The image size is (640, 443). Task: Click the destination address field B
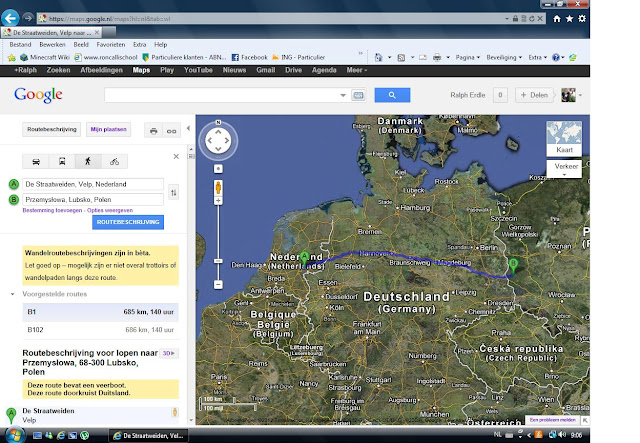(x=93, y=200)
